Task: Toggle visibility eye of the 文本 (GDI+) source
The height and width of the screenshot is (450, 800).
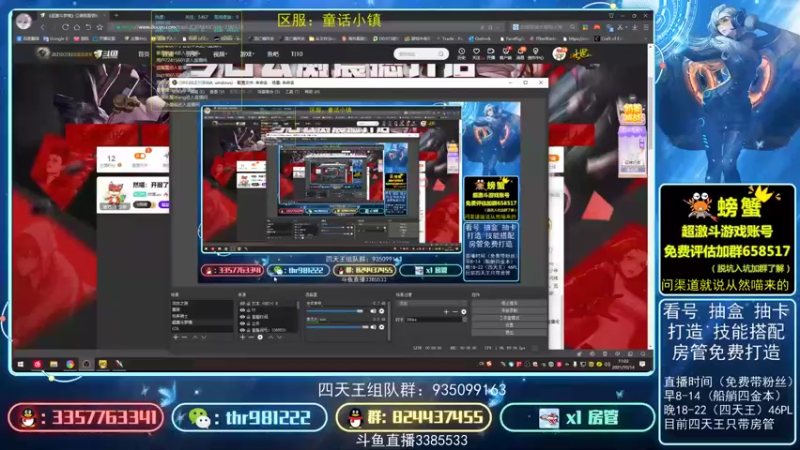Action: (x=242, y=303)
